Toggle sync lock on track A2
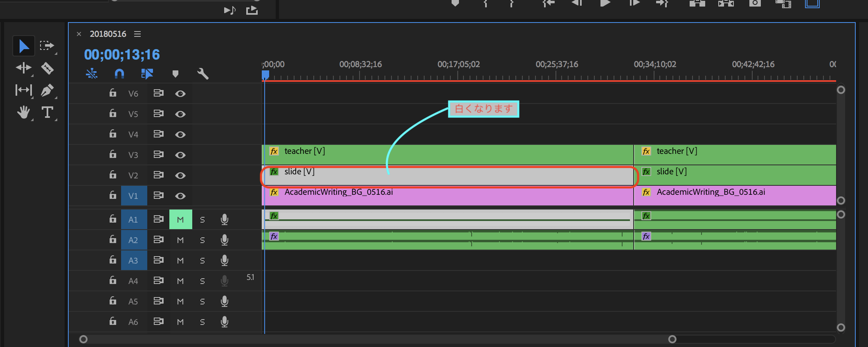Screen dimensions: 868x347 click(158, 240)
